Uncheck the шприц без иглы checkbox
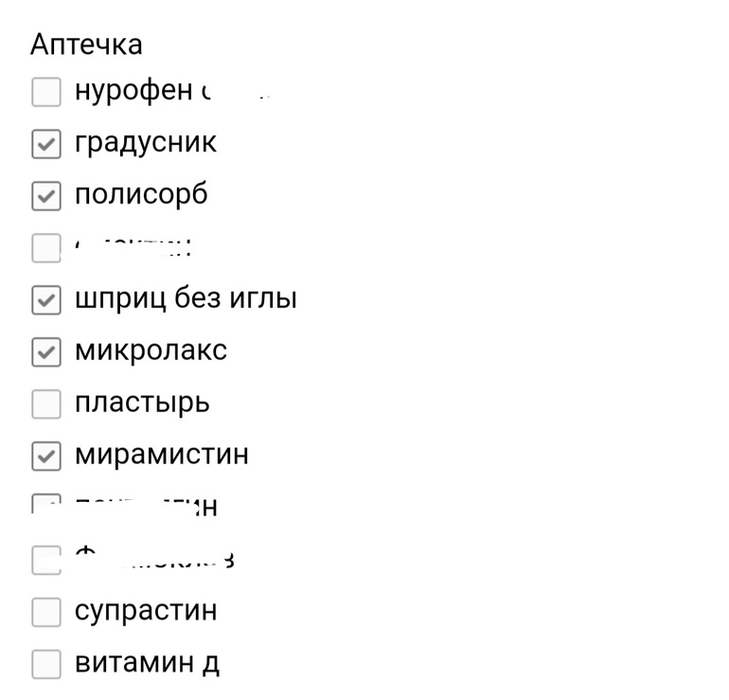 click(x=46, y=300)
